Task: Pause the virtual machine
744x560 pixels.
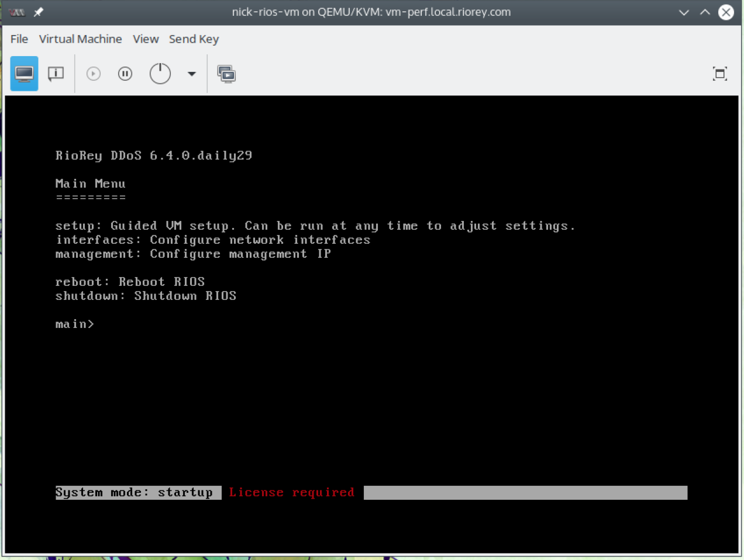Action: (x=125, y=74)
